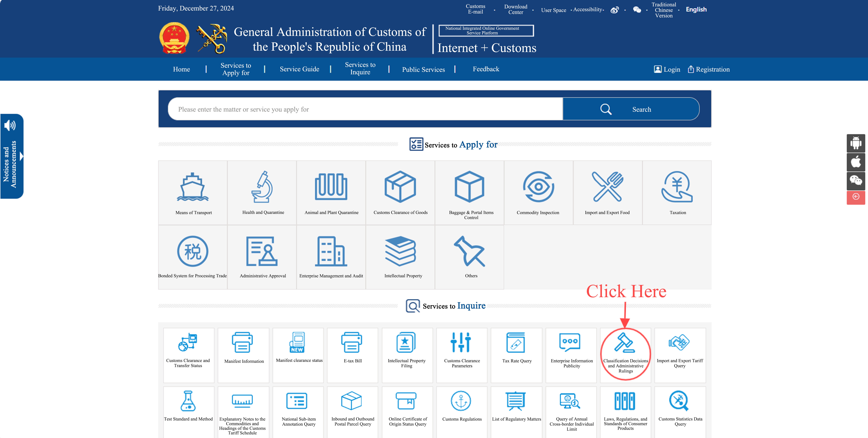The width and height of the screenshot is (868, 438).
Task: Open Intellectual Property books icon
Action: [400, 251]
